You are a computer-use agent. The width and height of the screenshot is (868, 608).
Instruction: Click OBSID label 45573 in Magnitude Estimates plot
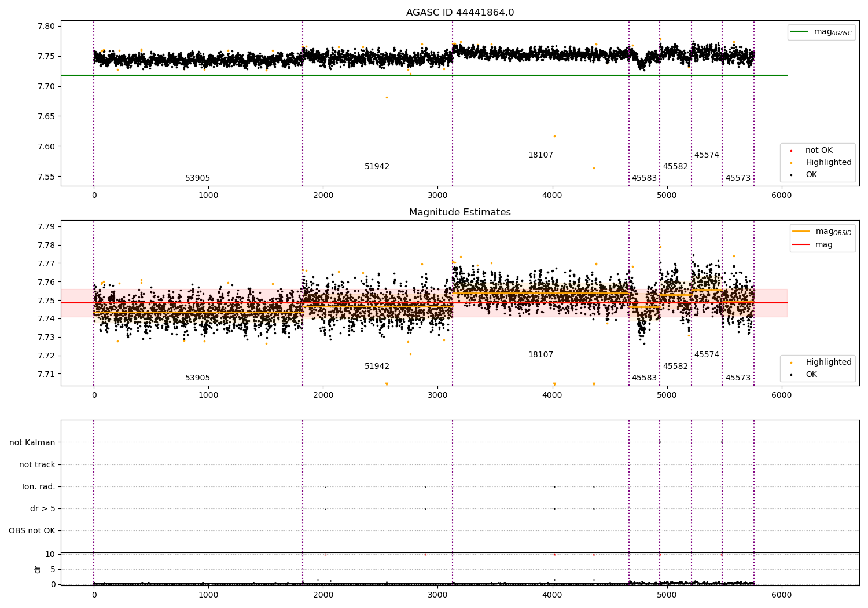738,378
